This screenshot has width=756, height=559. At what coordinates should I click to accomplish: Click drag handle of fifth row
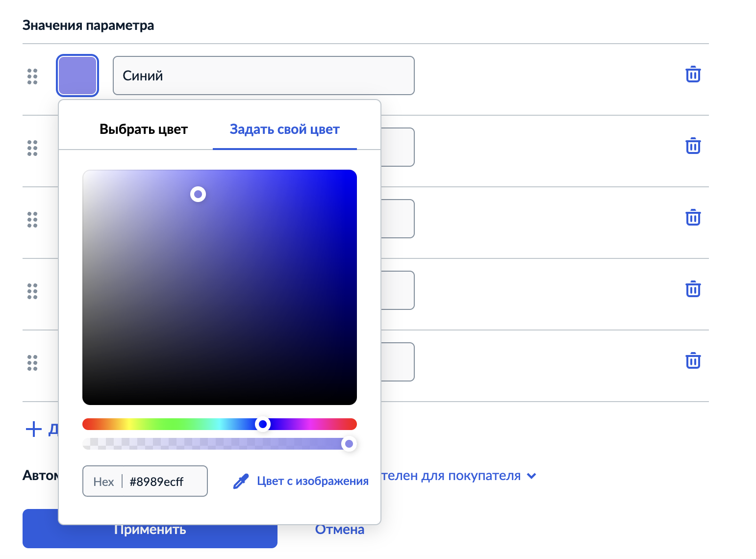tap(32, 363)
